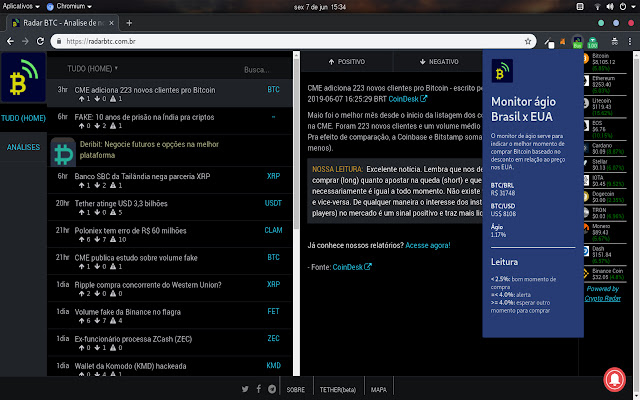Click the workspace icon in the top panel
The height and width of the screenshot is (400, 640).
[580, 7]
